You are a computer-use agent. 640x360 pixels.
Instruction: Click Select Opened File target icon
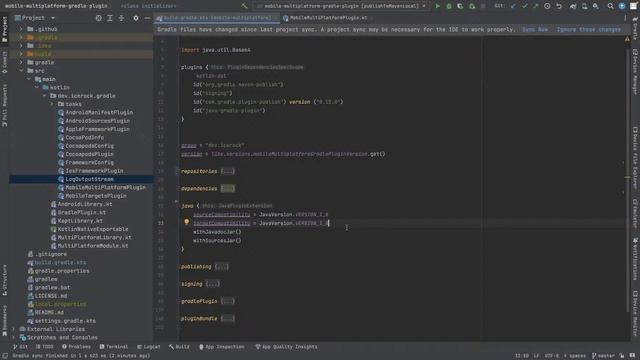[98, 18]
